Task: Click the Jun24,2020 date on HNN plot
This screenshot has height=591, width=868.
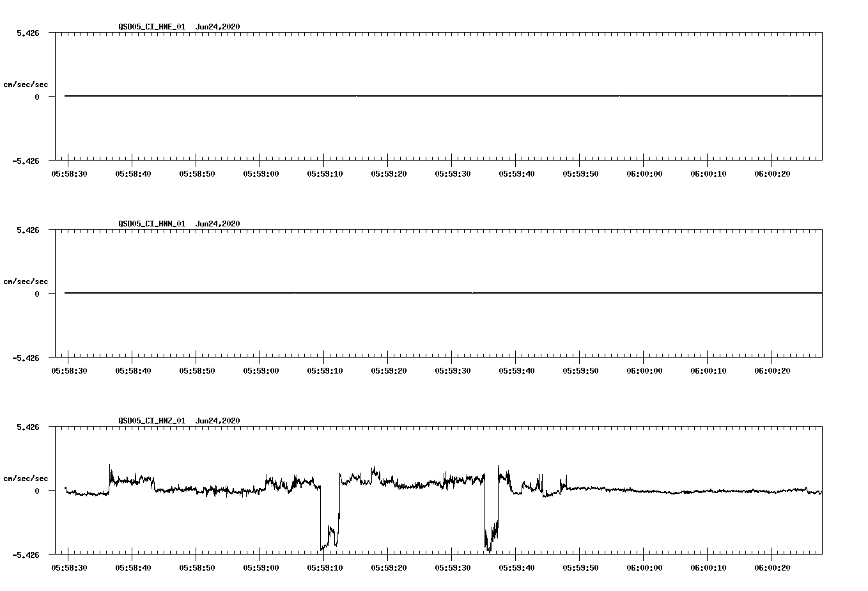Action: [217, 224]
